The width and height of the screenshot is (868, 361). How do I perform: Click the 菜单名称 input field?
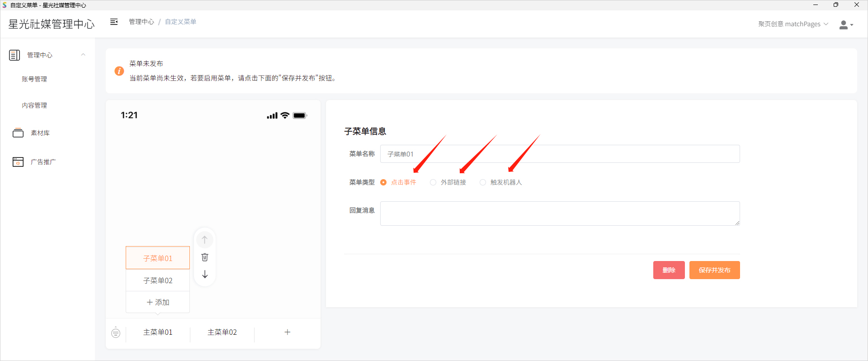[560, 154]
